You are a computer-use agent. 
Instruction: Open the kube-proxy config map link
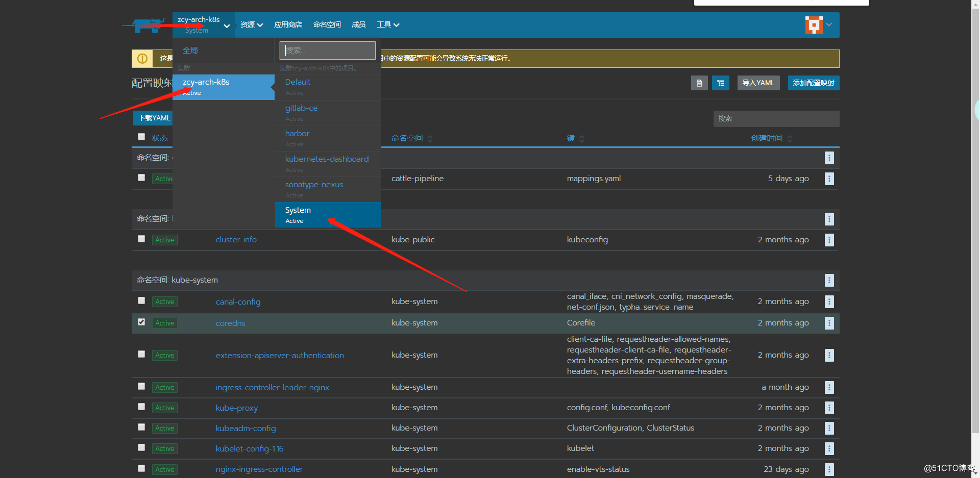(237, 408)
